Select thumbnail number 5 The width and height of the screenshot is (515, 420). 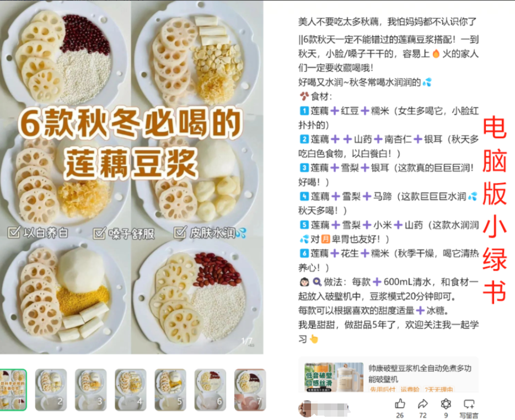coord(170,390)
